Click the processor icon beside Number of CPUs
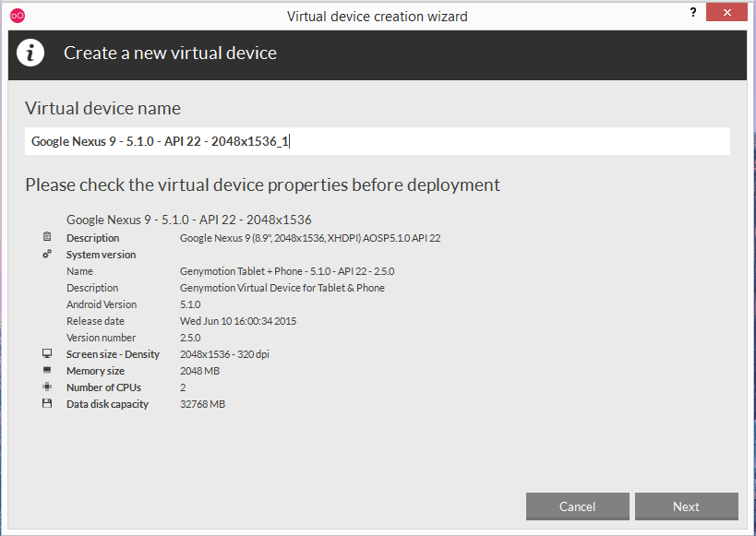This screenshot has height=536, width=756. tap(46, 387)
